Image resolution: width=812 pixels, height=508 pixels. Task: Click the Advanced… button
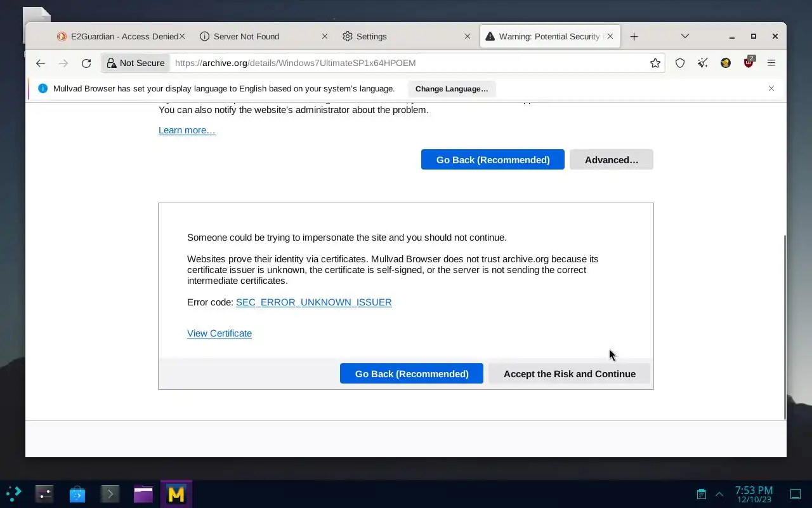click(x=612, y=159)
